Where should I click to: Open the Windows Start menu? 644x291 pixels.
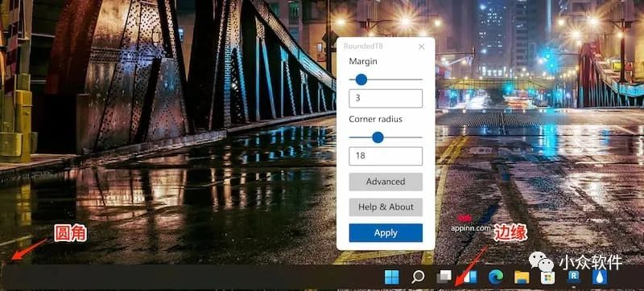(392, 277)
